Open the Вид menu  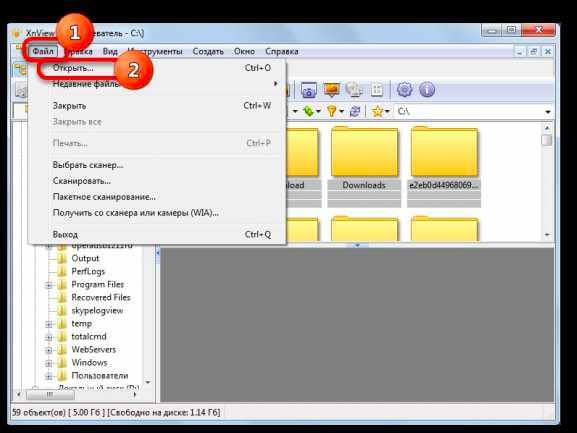[x=110, y=52]
